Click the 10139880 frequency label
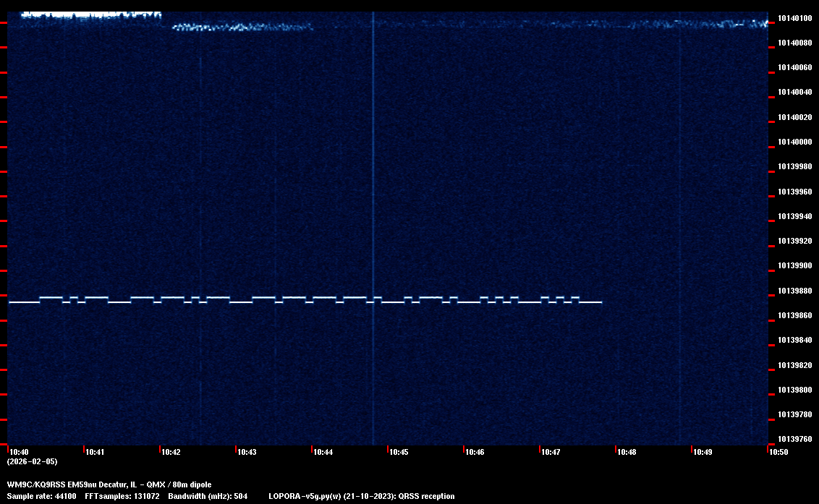The image size is (819, 504). click(794, 291)
